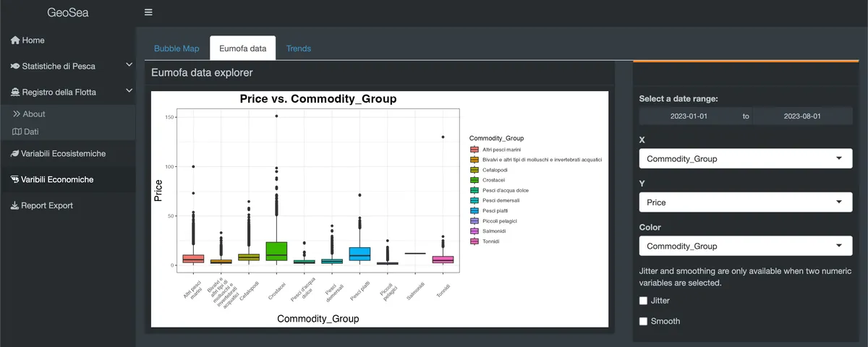The image size is (868, 347).
Task: Click the GeoSea logo title
Action: tap(68, 12)
